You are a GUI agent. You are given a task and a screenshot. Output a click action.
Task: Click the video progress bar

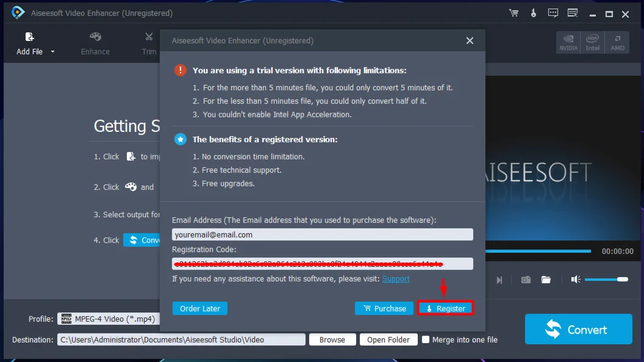pyautogui.click(x=538, y=251)
